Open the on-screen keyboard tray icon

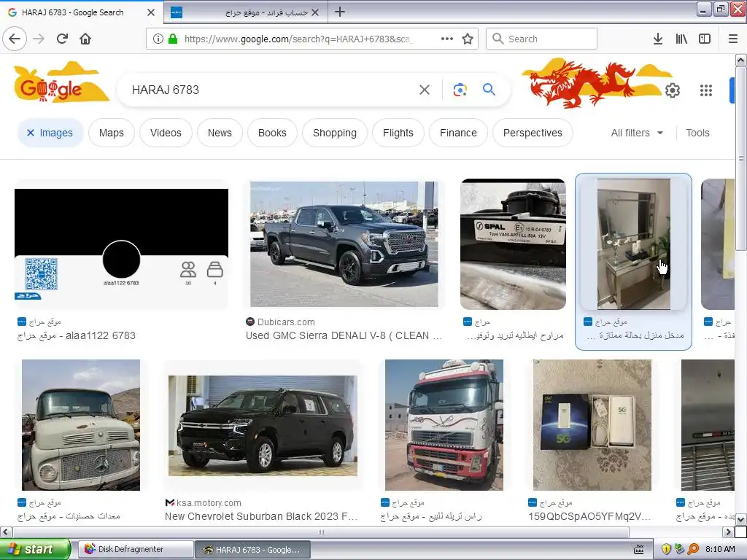pos(639,550)
